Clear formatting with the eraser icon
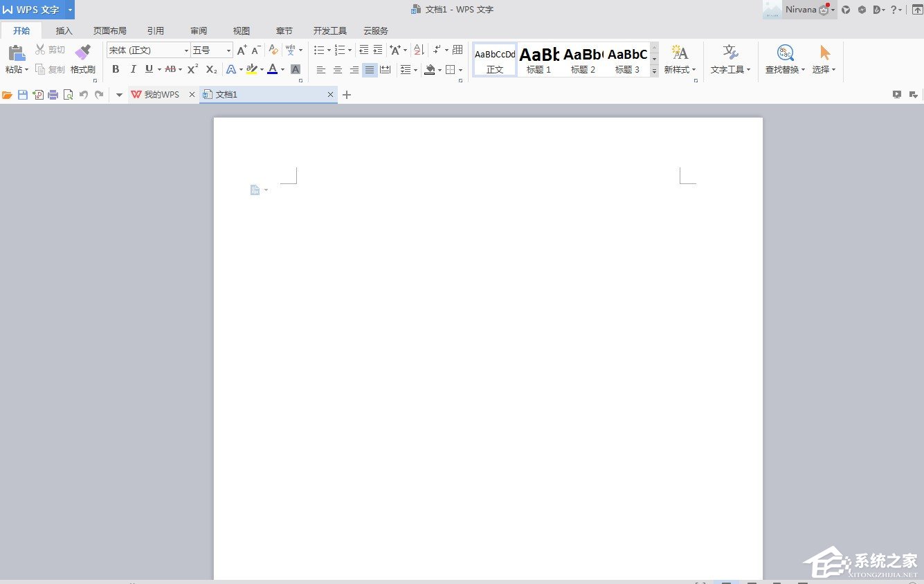 [273, 50]
